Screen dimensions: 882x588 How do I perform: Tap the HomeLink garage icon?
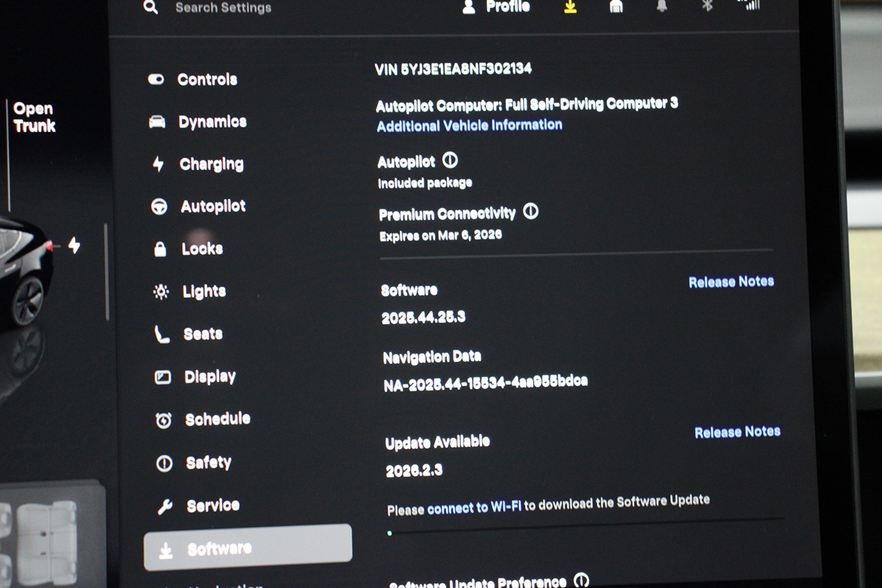click(616, 6)
